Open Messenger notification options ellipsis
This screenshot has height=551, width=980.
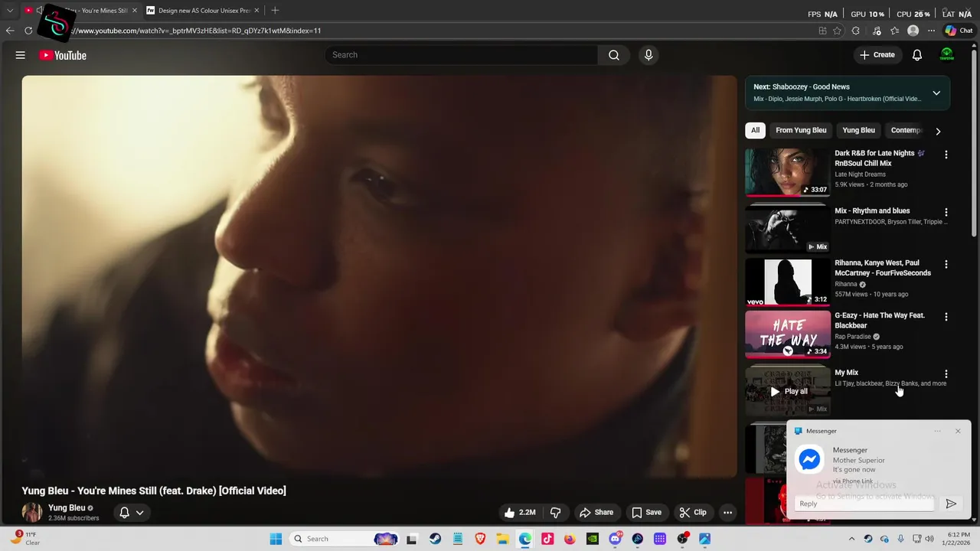coord(937,431)
